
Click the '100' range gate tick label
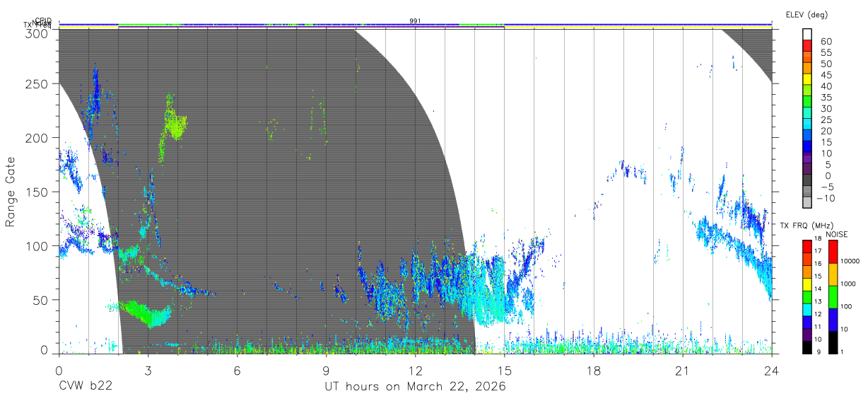tap(37, 245)
